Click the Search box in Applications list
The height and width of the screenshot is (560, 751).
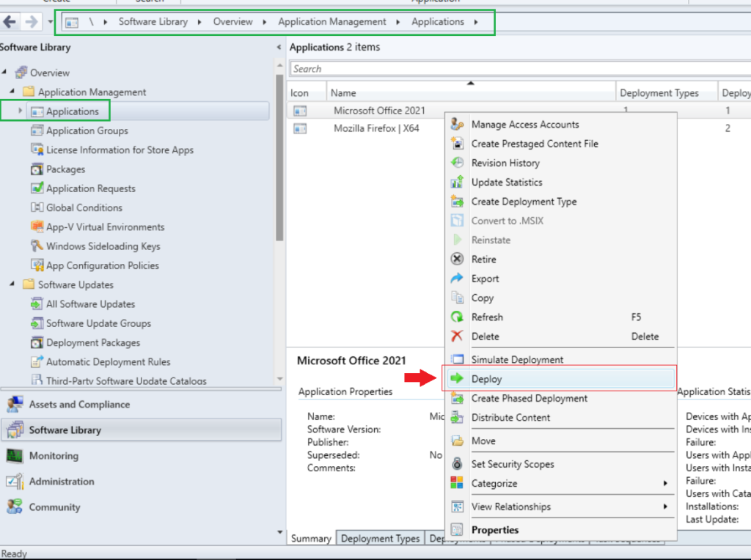pyautogui.click(x=520, y=68)
